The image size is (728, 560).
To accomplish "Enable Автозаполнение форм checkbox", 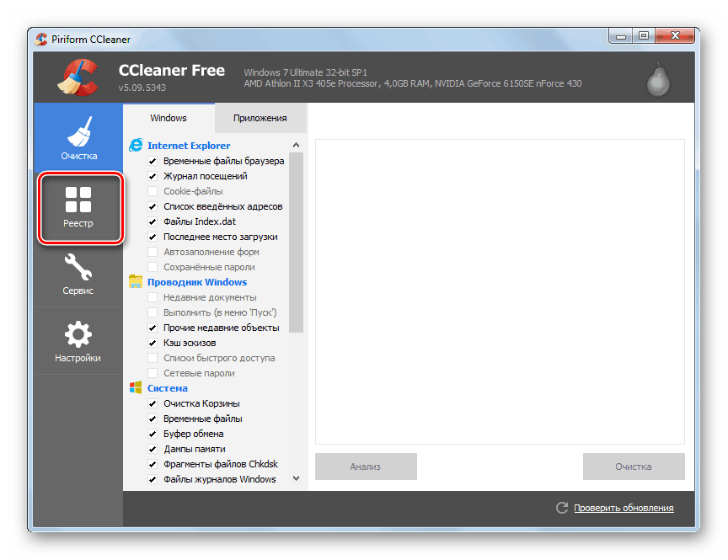I will click(153, 252).
